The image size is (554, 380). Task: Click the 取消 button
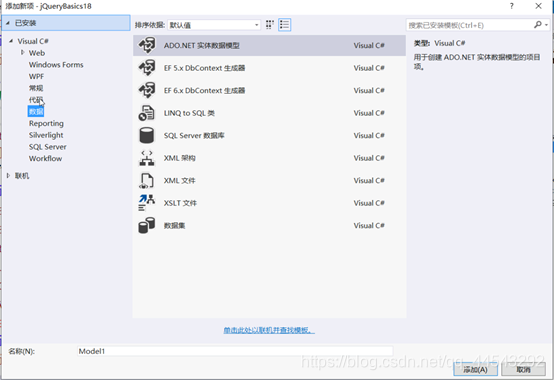point(523,369)
